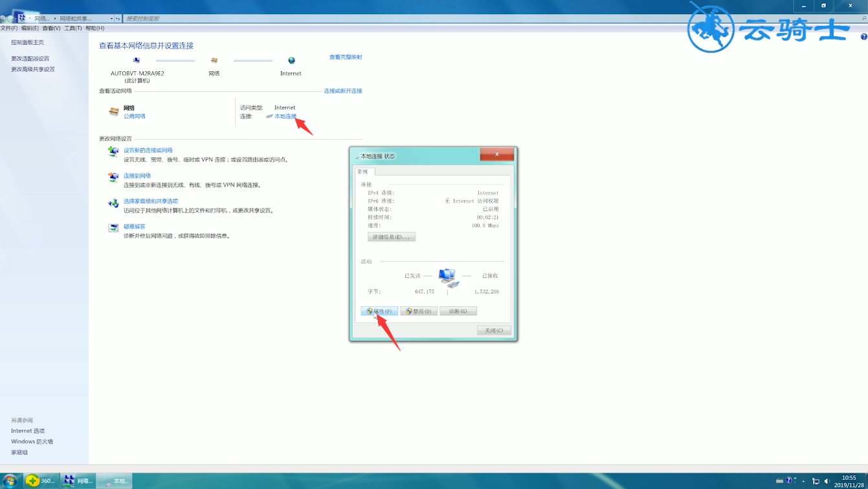Click the 疑难解答 icon
Screen dimensions: 868x489
point(113,228)
